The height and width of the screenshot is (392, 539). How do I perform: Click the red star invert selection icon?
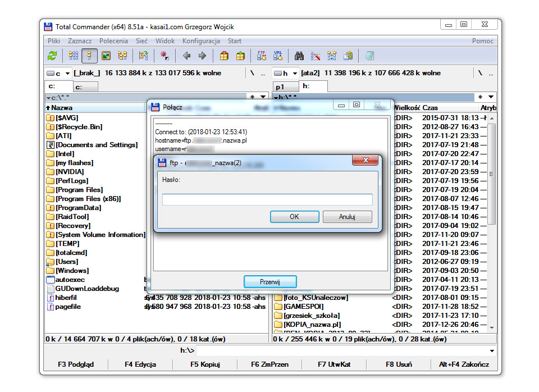pyautogui.click(x=165, y=56)
